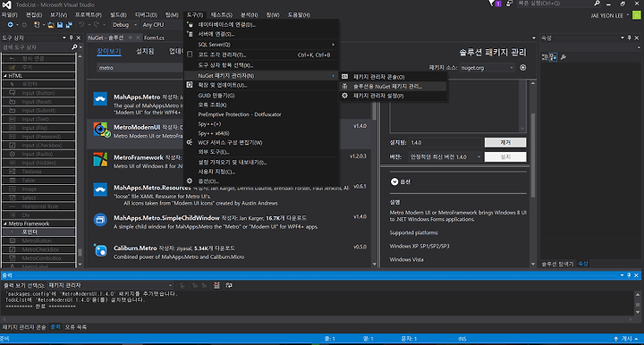Click the metro search input field

click(x=140, y=68)
